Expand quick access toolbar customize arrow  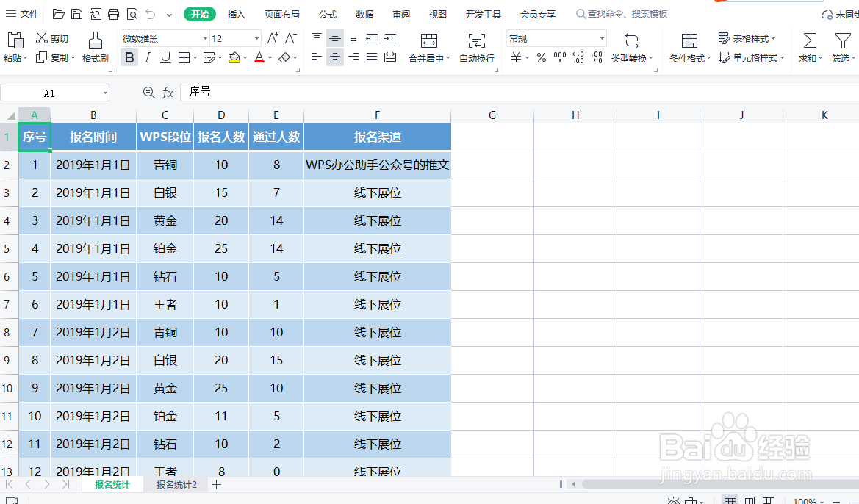click(169, 14)
